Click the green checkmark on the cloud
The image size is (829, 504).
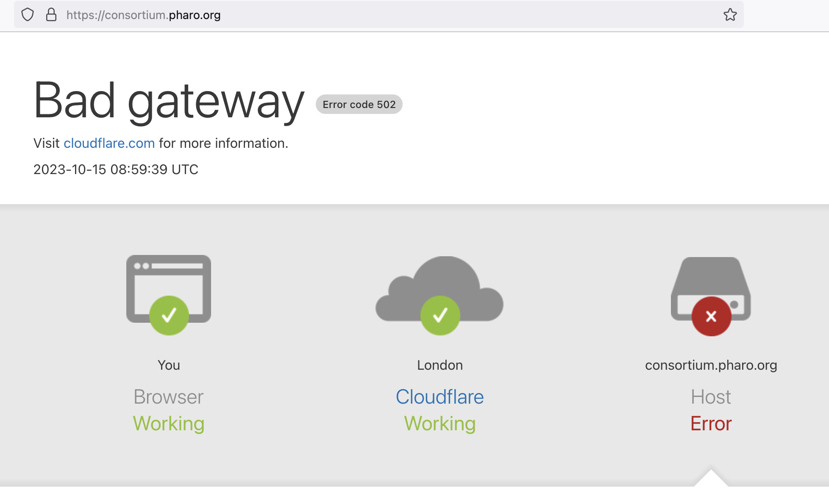[x=440, y=316]
